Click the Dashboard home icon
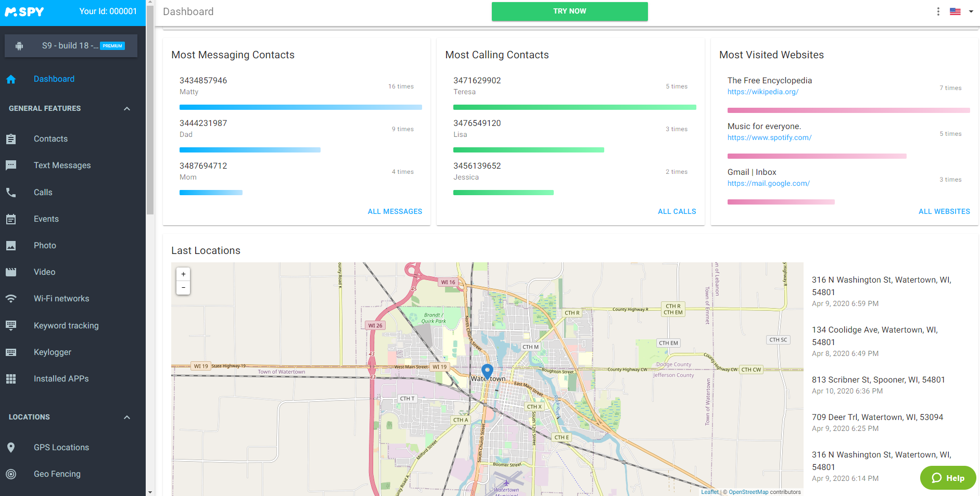Image resolution: width=980 pixels, height=496 pixels. click(11, 79)
